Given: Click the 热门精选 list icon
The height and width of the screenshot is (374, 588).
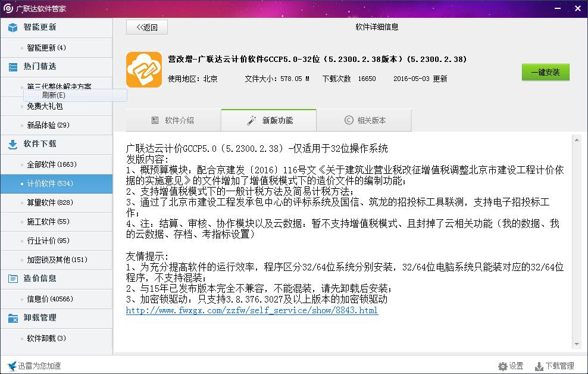Looking at the screenshot, I should (12, 67).
